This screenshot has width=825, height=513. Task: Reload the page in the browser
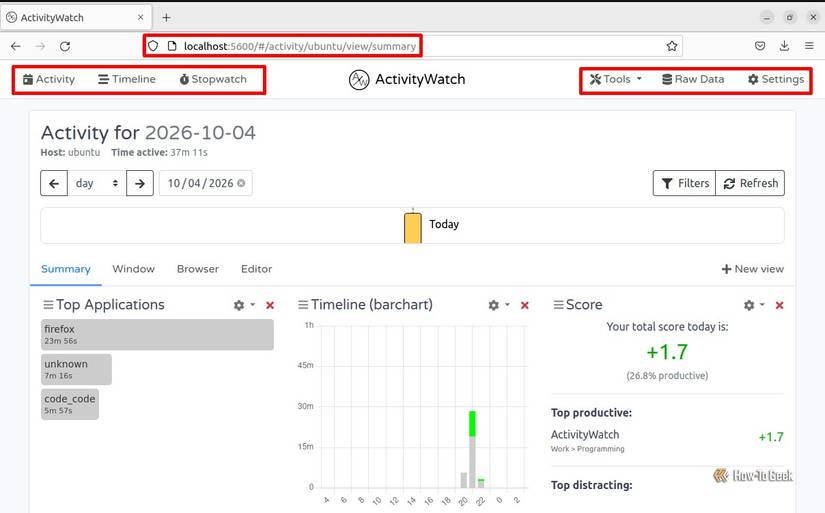tap(65, 46)
